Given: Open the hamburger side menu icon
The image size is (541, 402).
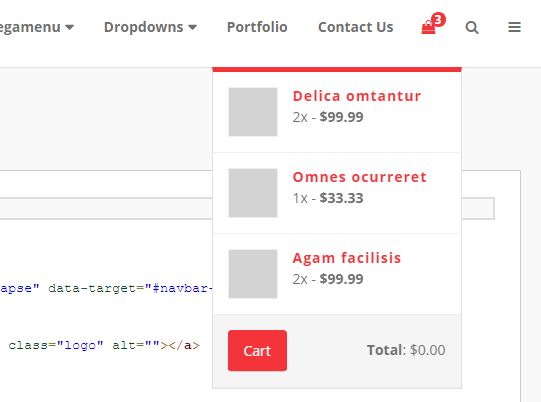Looking at the screenshot, I should pos(514,27).
